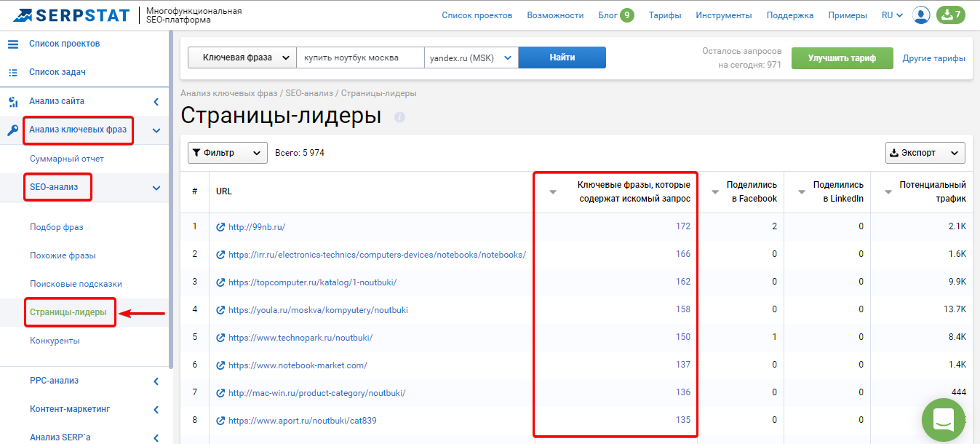Open the Фильтр dropdown

click(228, 153)
